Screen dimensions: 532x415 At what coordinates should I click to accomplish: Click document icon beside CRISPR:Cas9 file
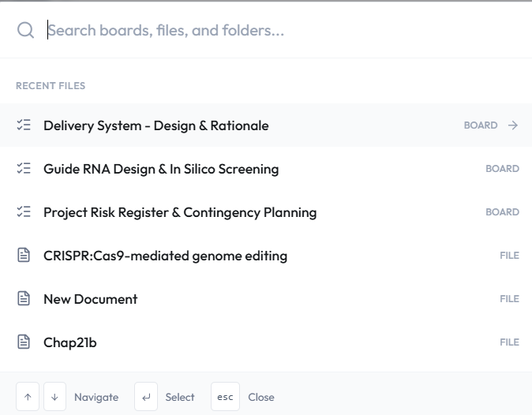pyautogui.click(x=24, y=256)
